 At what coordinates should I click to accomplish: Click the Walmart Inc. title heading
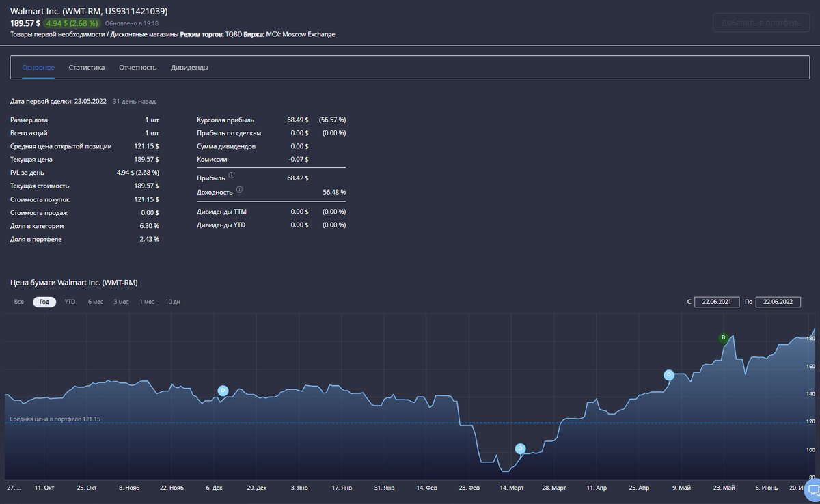pos(89,12)
